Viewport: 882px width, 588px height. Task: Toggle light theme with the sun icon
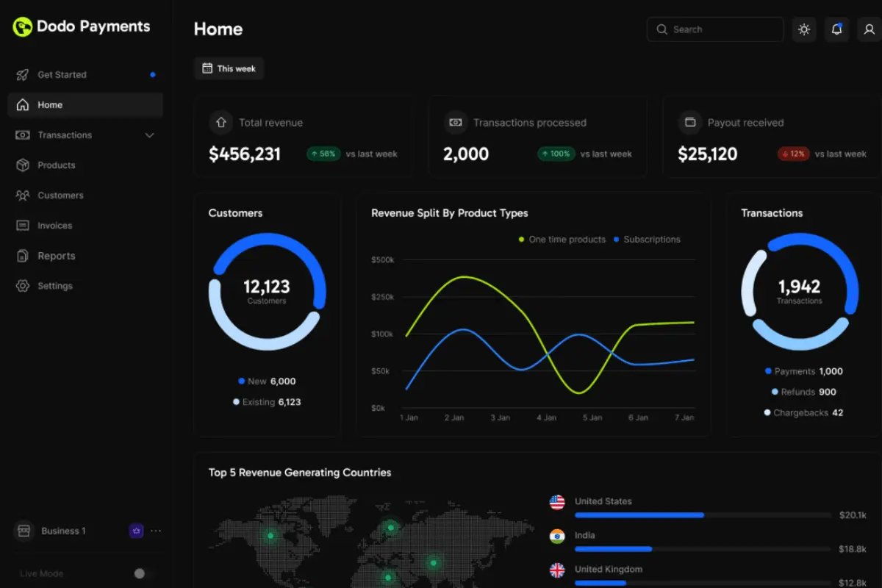click(804, 29)
